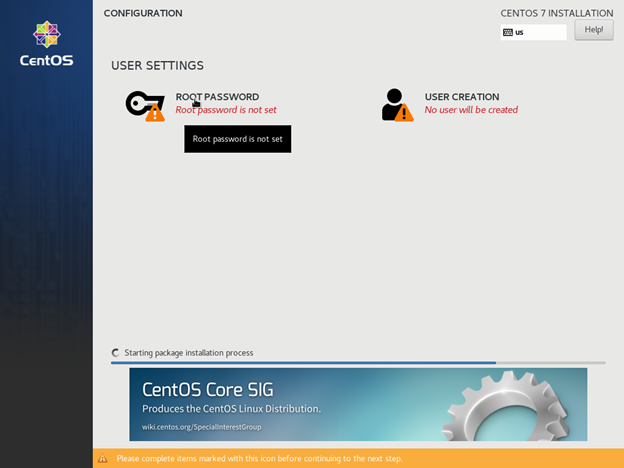This screenshot has height=468, width=624.
Task: Open the ROOT PASSWORD settings
Action: pyautogui.click(x=217, y=97)
